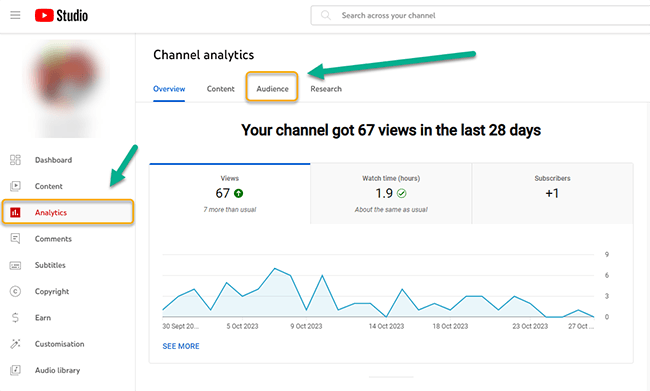The height and width of the screenshot is (391, 650).
Task: Select the Subscribers metric card
Action: (552, 194)
